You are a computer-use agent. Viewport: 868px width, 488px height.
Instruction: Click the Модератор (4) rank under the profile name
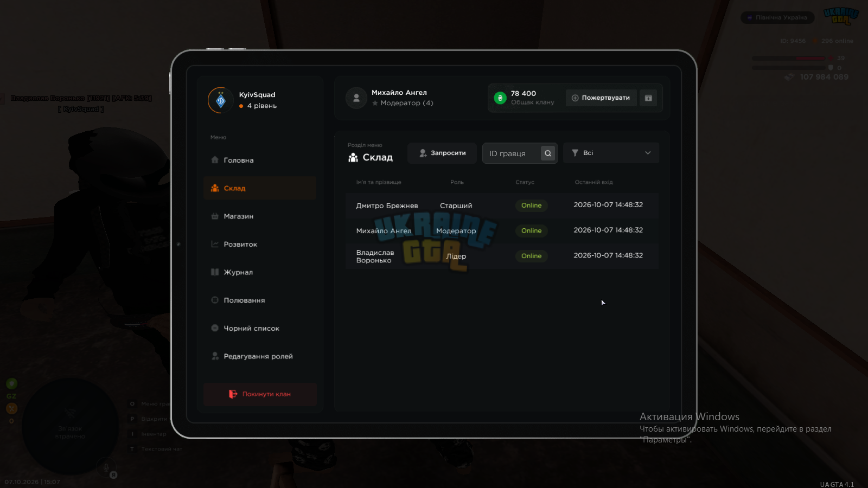tap(407, 103)
